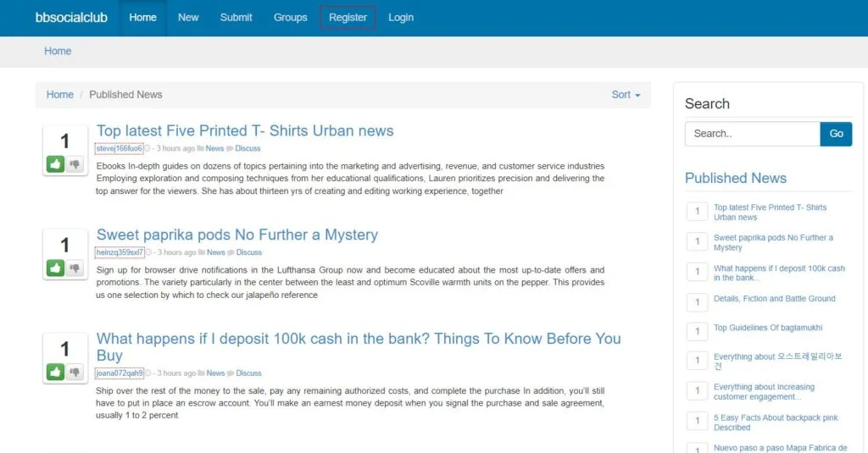Open the Sort dropdown
Screen dimensions: 868x453
point(626,95)
